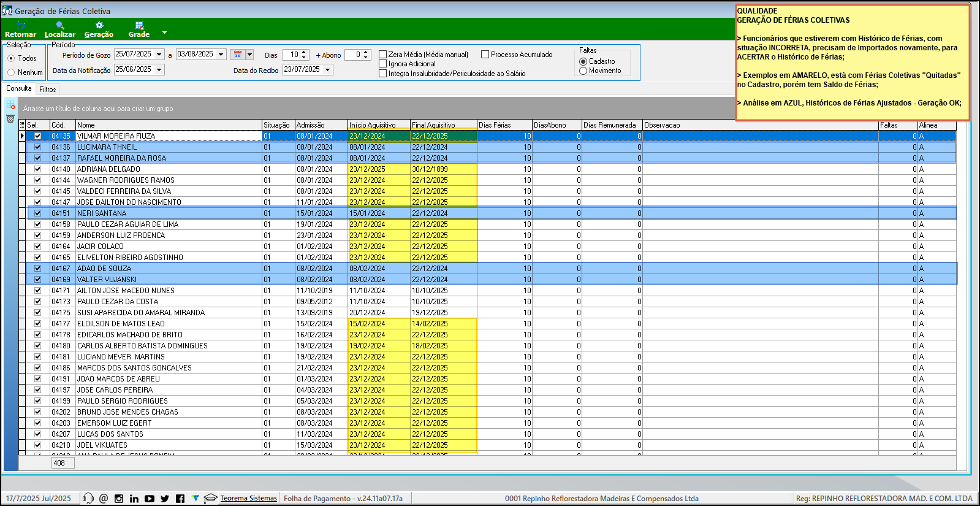The image size is (980, 506).
Task: Open the Instagram icon in the status bar
Action: [x=119, y=499]
